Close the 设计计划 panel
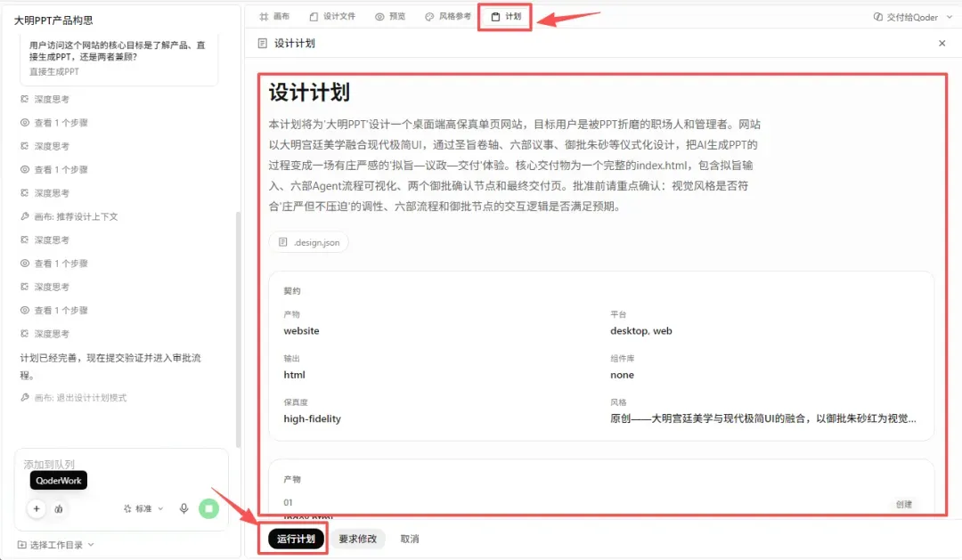The image size is (962, 560). (942, 44)
